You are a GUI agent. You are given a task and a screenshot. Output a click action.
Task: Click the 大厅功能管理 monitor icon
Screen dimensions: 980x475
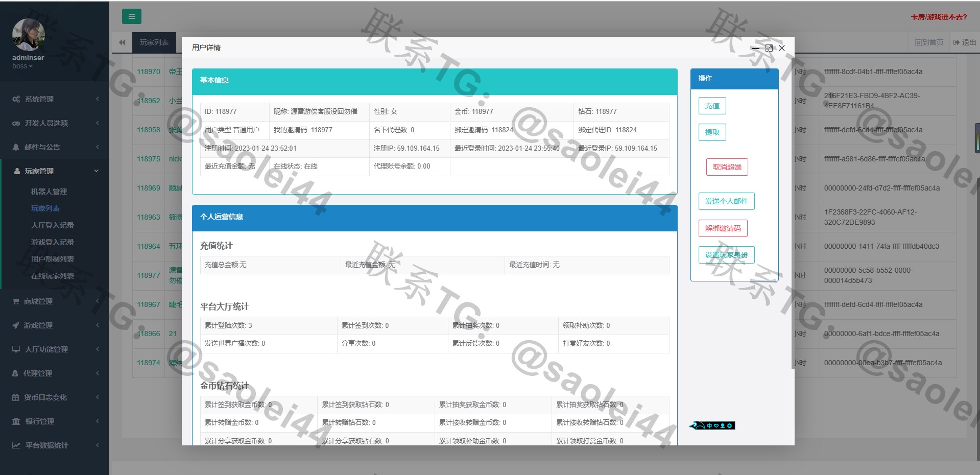coord(16,349)
